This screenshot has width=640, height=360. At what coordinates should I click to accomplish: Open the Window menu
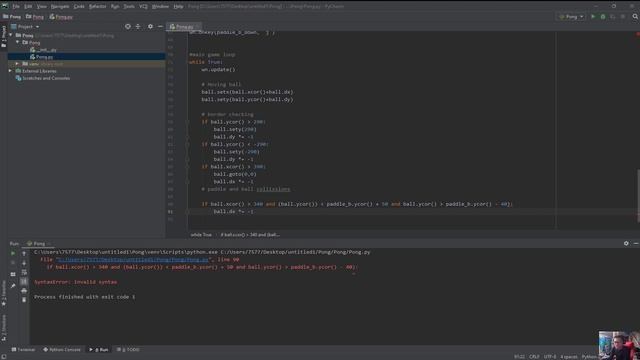tap(160, 7)
